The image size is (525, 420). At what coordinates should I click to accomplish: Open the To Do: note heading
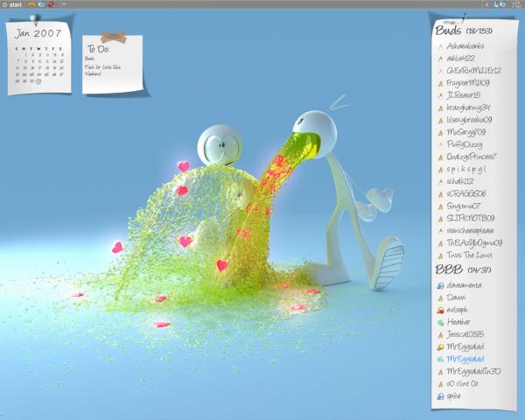click(98, 49)
